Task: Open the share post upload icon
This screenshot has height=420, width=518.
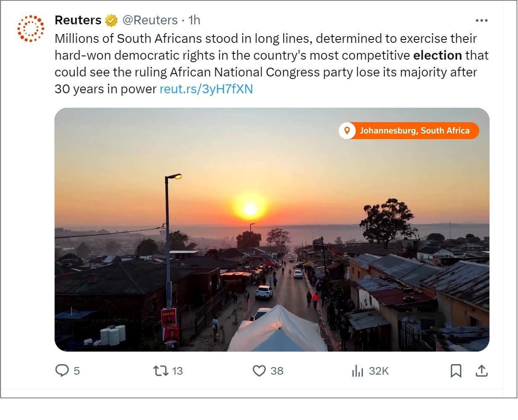Action: (x=481, y=370)
